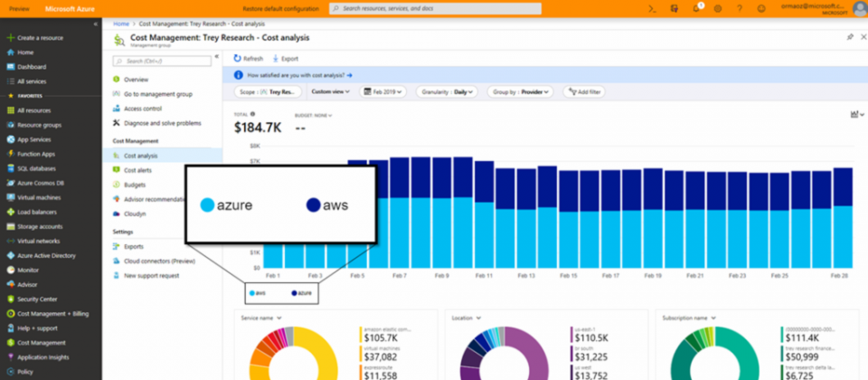The width and height of the screenshot is (868, 380).
Task: Collapse the resource menu with chevrons
Action: [217, 56]
